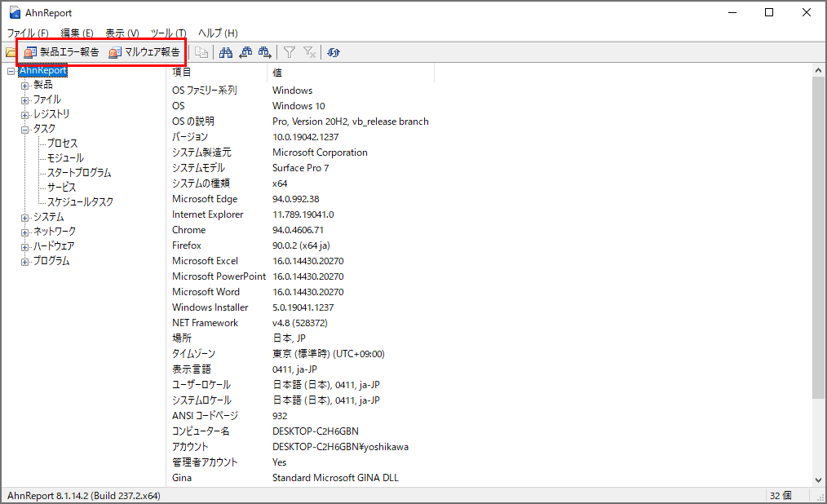The height and width of the screenshot is (504, 827).
Task: Click the value DESKTOP-C2H6GBN¥yoshikawa
Action: pos(340,447)
